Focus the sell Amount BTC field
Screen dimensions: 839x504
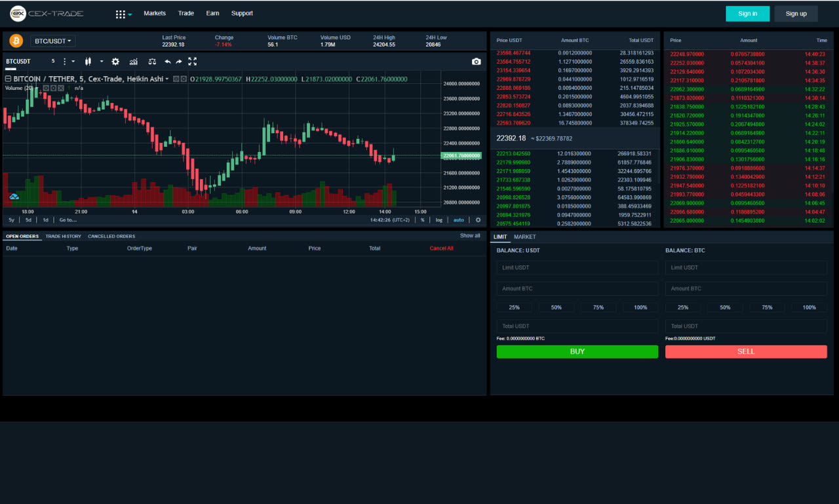pos(746,288)
